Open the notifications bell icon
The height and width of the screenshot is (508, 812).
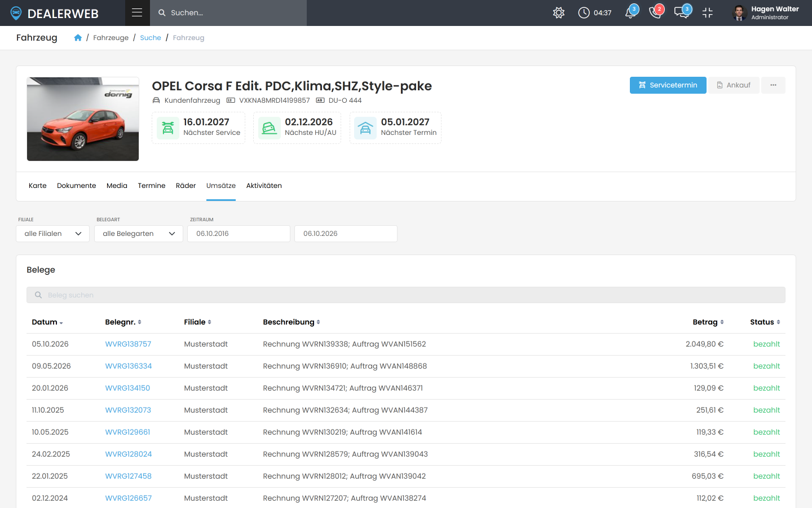(631, 12)
